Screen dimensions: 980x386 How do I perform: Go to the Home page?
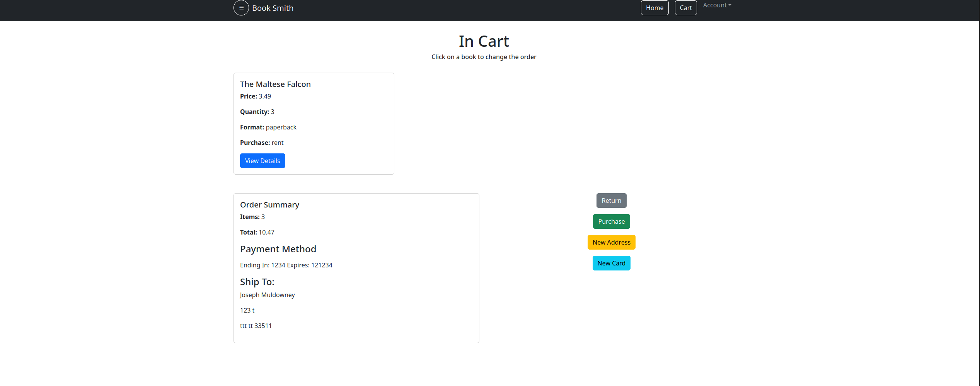654,8
